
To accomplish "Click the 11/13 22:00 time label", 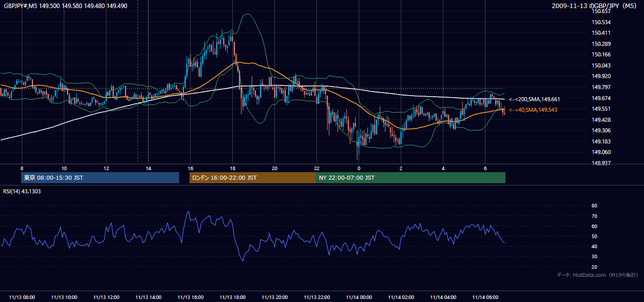I will 316,297.
